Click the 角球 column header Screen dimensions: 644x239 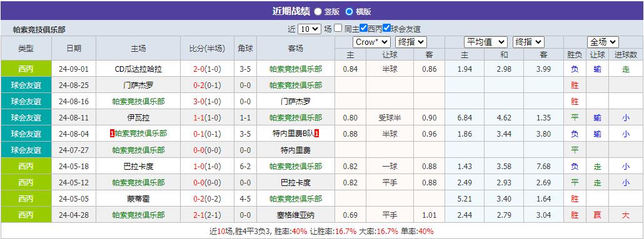point(246,49)
